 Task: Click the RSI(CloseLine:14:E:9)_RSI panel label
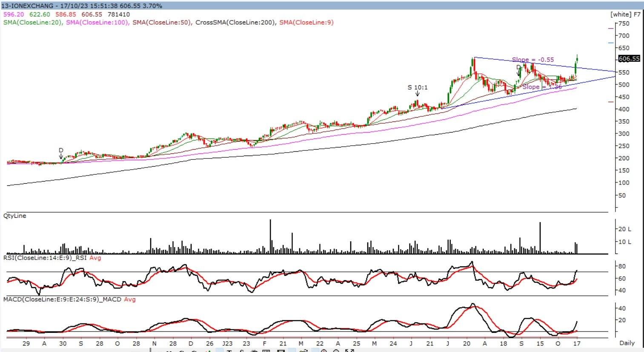tap(45, 258)
